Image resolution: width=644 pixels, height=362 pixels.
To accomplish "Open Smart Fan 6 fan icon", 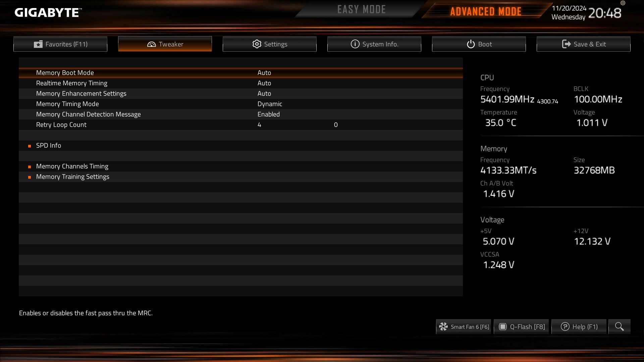I will pos(443,326).
